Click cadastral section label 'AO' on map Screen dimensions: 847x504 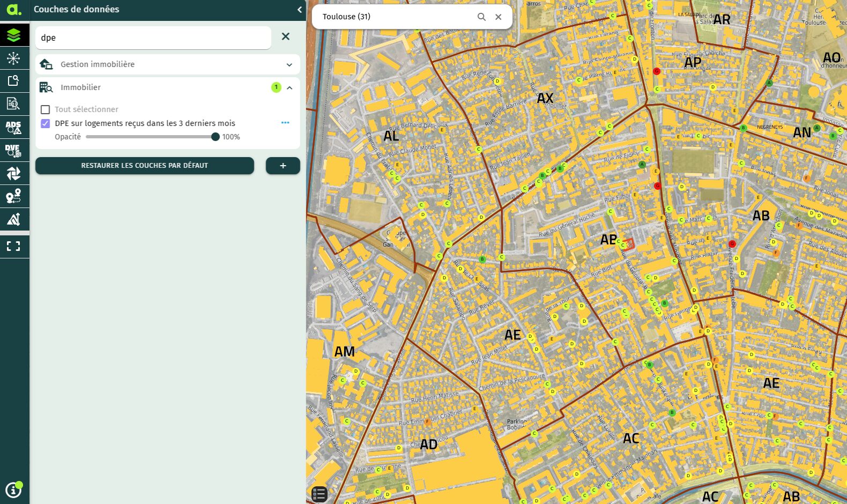(x=832, y=57)
